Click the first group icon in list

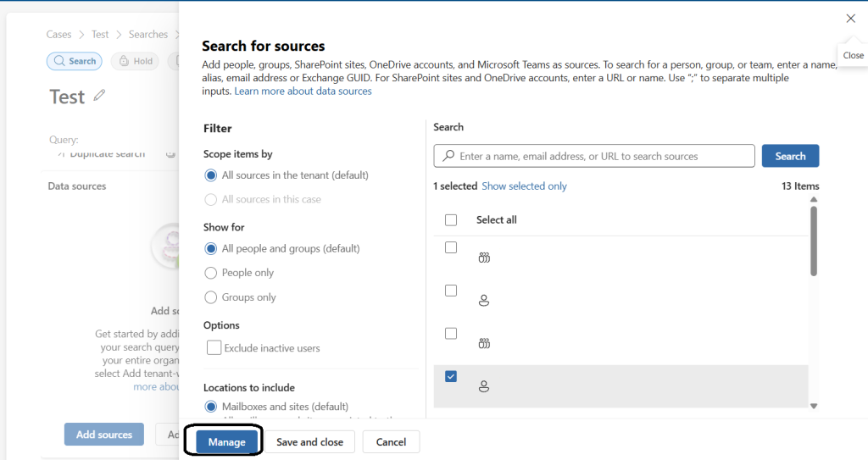pyautogui.click(x=484, y=258)
